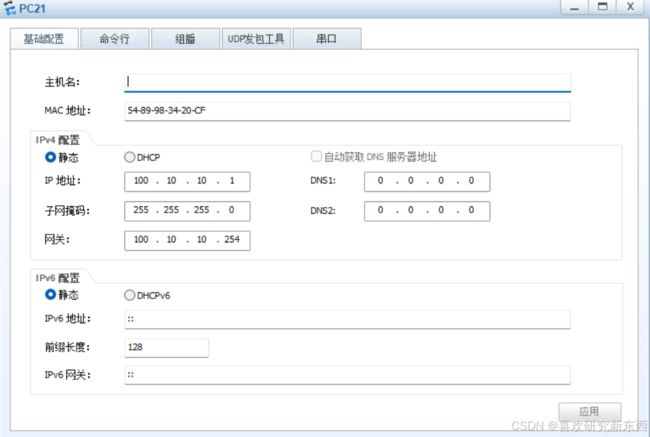
Task: Select the DHCP radio button
Action: point(129,157)
